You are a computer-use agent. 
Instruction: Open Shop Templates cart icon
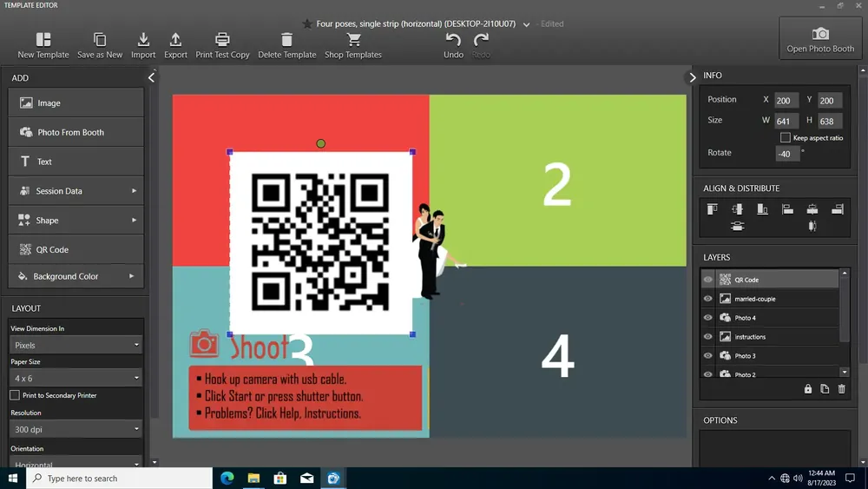point(353,39)
